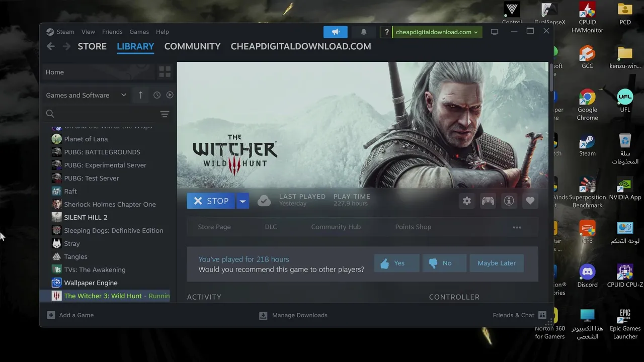
Task: Click the question mark help icon
Action: (386, 32)
